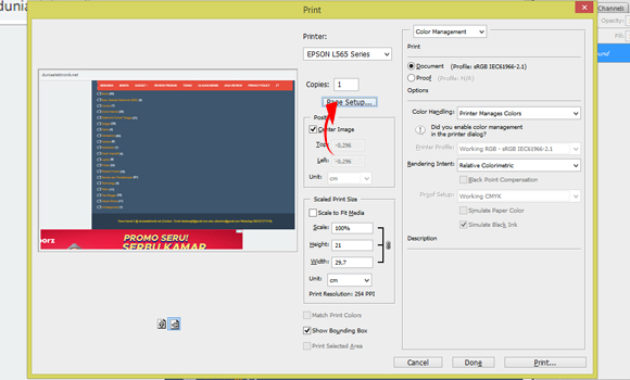Click the Done button
Image resolution: width=630 pixels, height=380 pixels.
tap(473, 362)
